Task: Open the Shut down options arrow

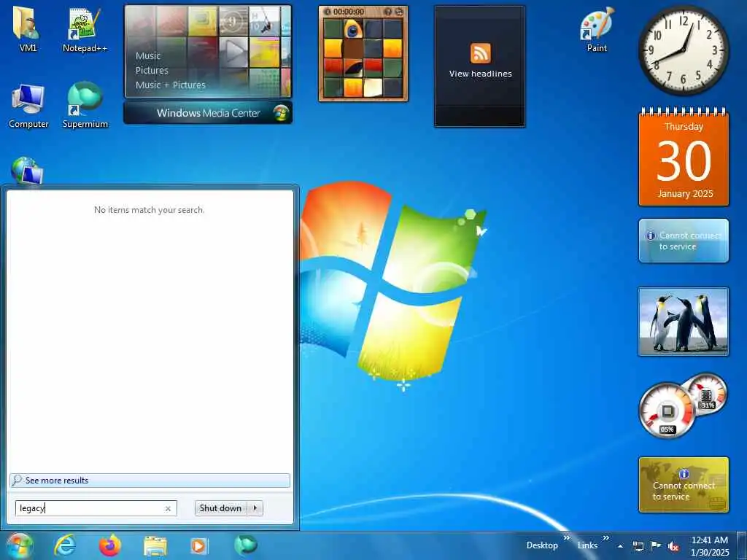Action: pyautogui.click(x=255, y=508)
